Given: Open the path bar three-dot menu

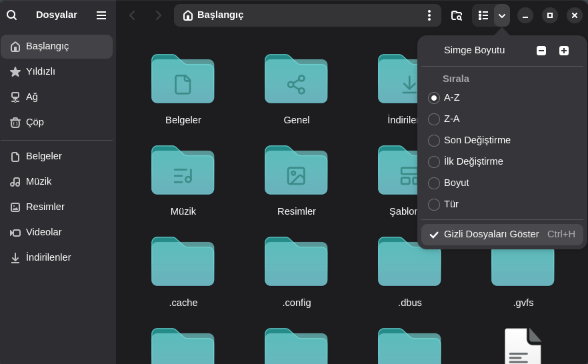Looking at the screenshot, I should [429, 15].
